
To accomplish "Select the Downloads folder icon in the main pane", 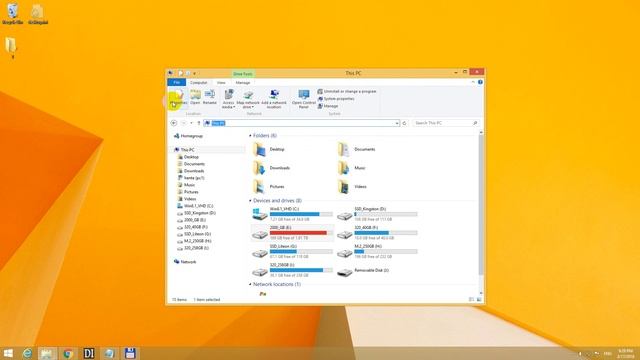I will pos(260,168).
